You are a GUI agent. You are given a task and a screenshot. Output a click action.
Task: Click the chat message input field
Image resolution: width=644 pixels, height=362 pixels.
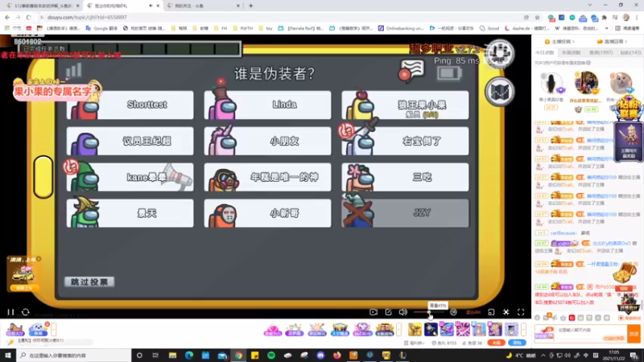pyautogui.click(x=580, y=334)
